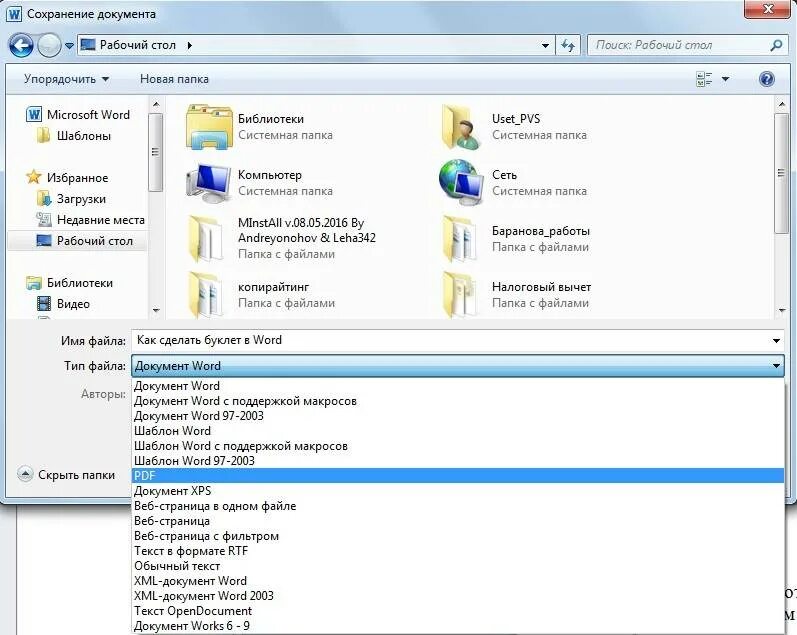Click the Uset_PVS user folder icon
The height and width of the screenshot is (635, 797).
point(461,126)
